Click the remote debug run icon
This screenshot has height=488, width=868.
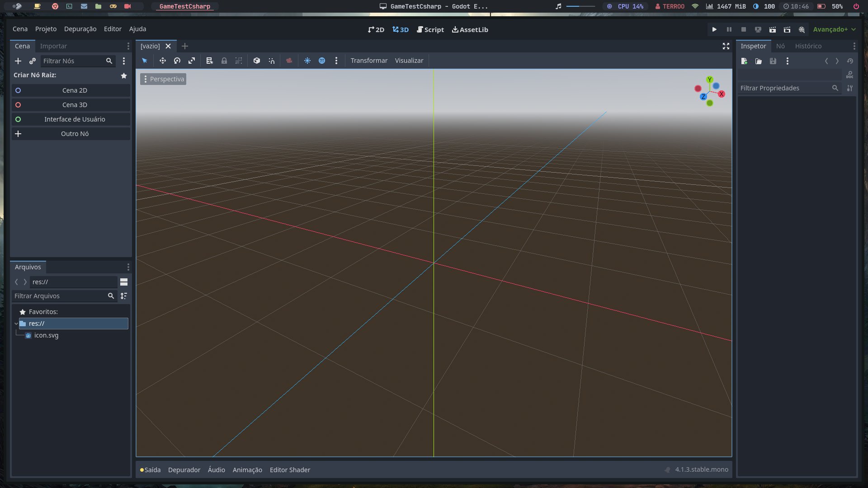point(758,29)
